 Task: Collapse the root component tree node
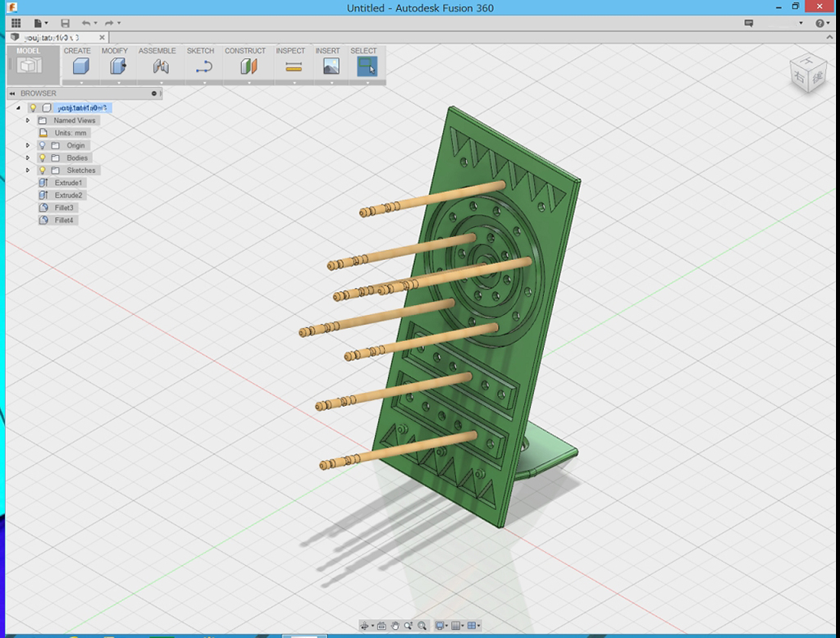[18, 107]
